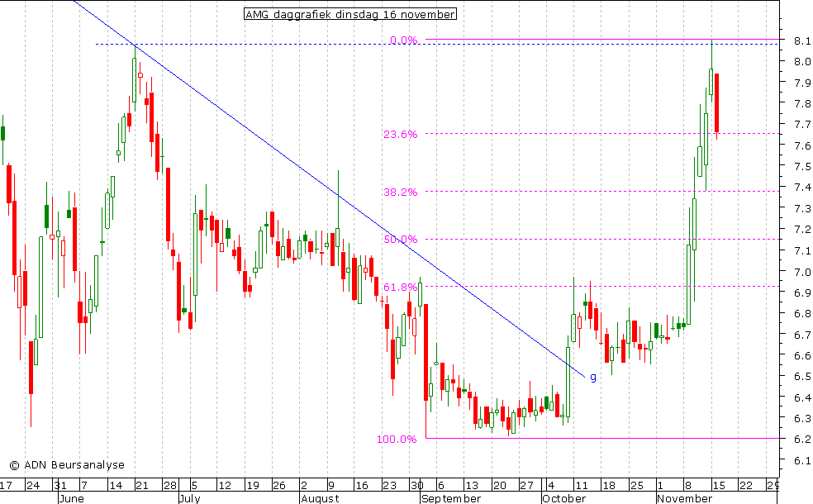Click the 6.2 price axis value
Image resolution: width=813 pixels, height=504 pixels.
click(802, 440)
